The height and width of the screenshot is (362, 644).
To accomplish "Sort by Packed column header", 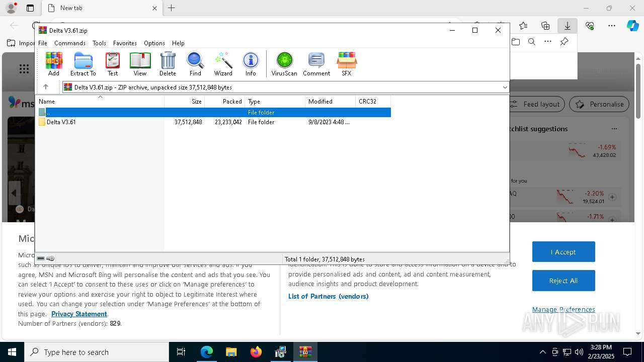I will click(225, 102).
